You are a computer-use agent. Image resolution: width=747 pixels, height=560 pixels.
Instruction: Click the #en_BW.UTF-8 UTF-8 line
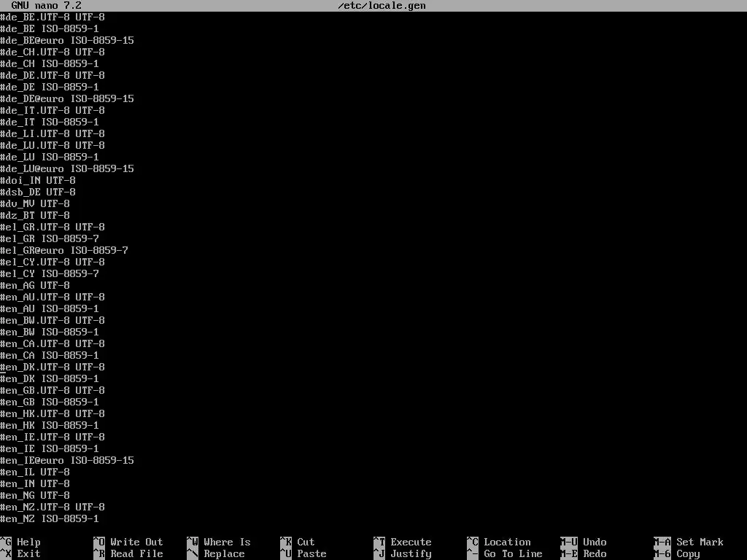(53, 321)
